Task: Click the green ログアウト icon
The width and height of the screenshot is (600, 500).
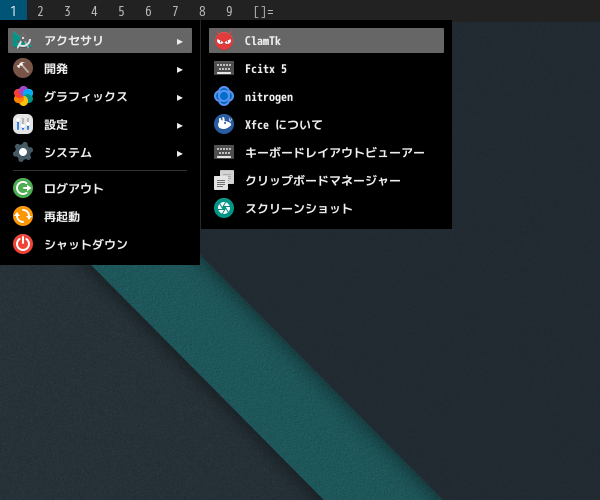Action: 23,188
